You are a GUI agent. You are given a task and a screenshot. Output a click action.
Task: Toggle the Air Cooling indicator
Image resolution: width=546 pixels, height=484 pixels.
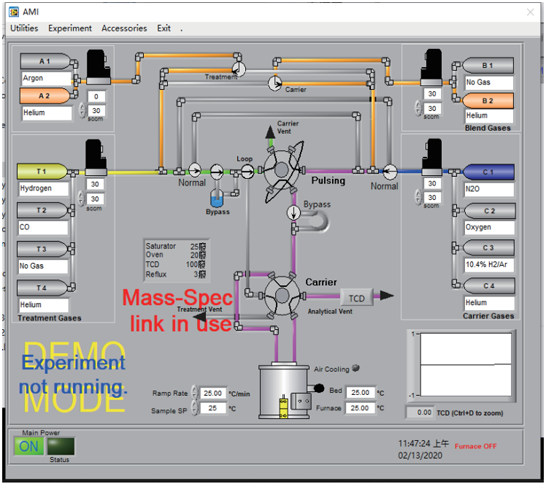[356, 368]
